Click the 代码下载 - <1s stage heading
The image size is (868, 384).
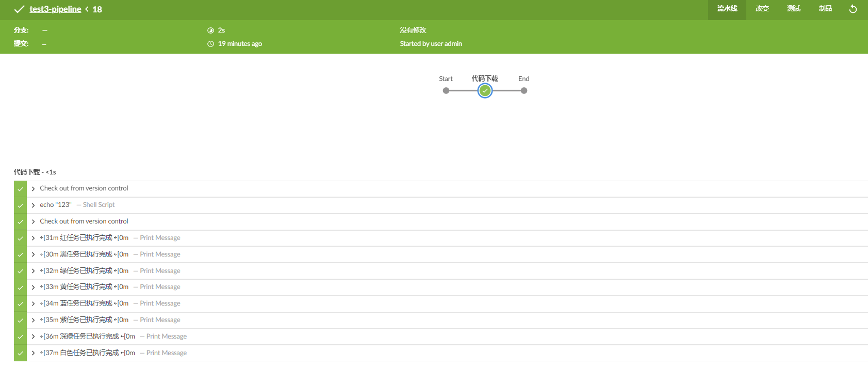click(x=35, y=172)
